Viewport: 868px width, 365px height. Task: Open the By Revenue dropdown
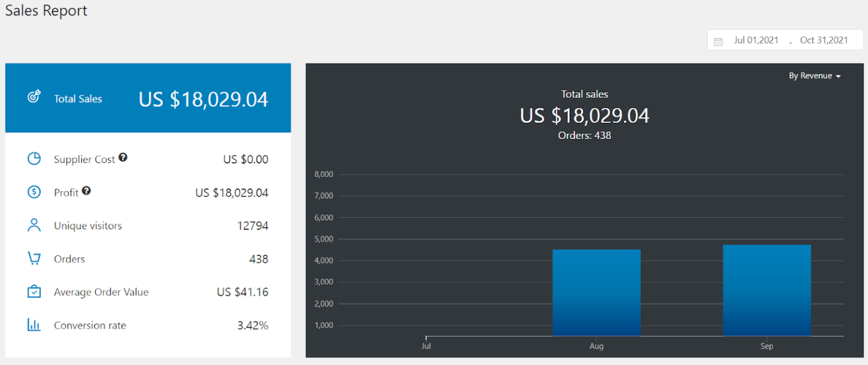click(x=814, y=76)
